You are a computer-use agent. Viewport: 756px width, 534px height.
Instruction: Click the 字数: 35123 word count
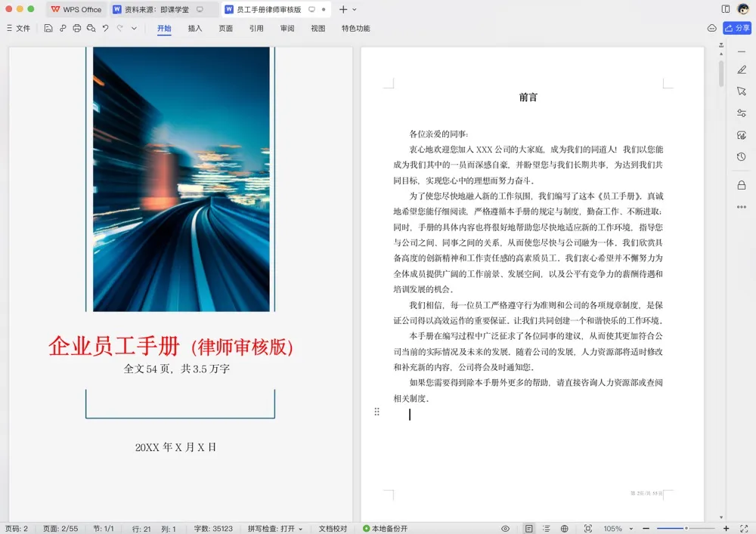click(213, 529)
